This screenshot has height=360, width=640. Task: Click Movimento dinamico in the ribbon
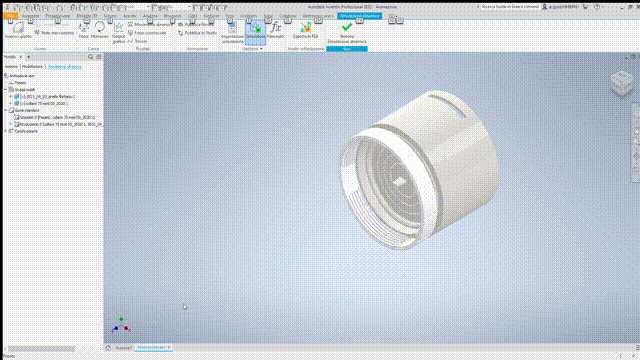pyautogui.click(x=150, y=24)
